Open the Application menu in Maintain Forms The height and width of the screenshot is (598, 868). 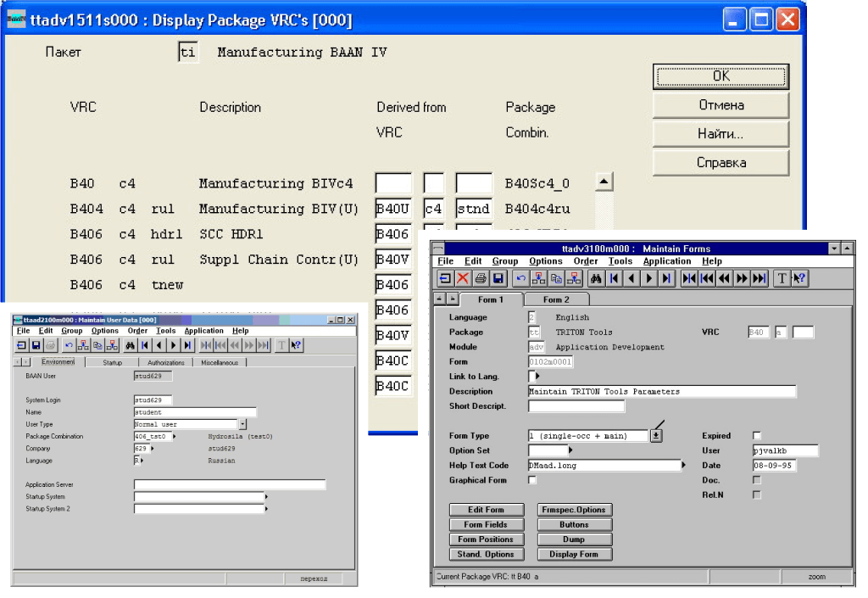(667, 261)
